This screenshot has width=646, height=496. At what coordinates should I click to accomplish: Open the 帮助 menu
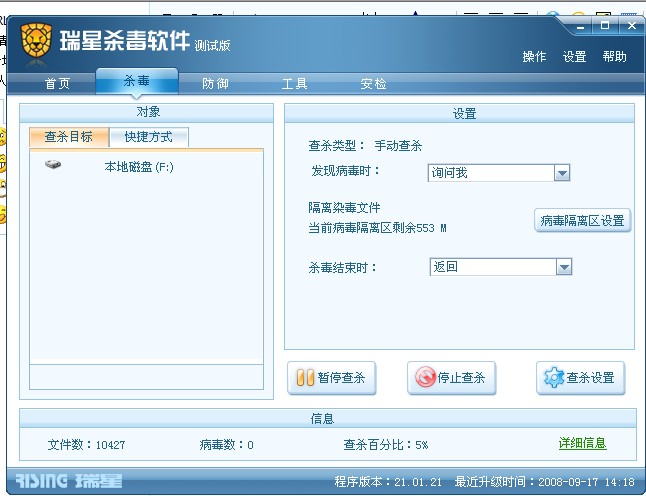pos(614,56)
